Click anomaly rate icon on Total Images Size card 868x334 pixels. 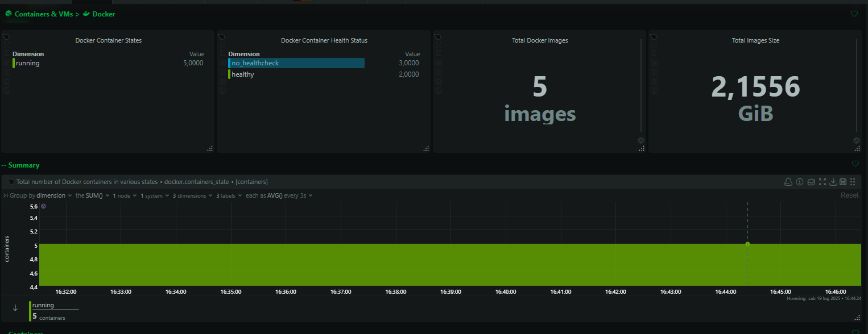tap(857, 140)
